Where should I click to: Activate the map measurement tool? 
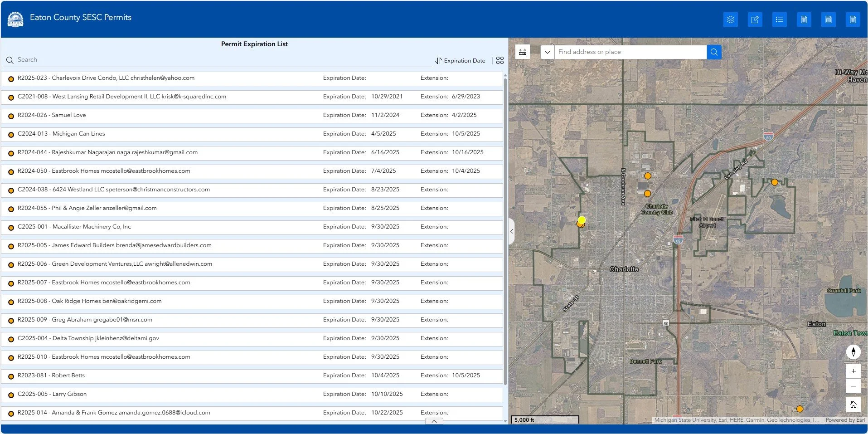click(522, 52)
